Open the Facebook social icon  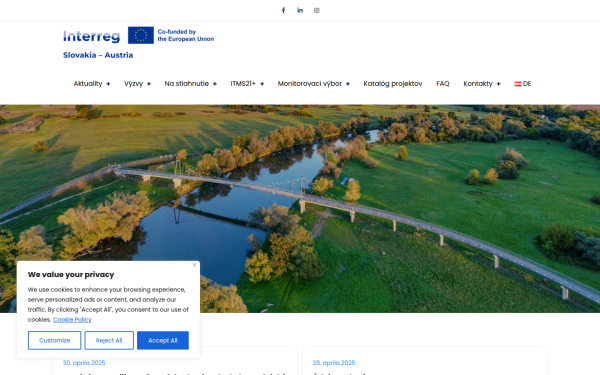point(283,10)
